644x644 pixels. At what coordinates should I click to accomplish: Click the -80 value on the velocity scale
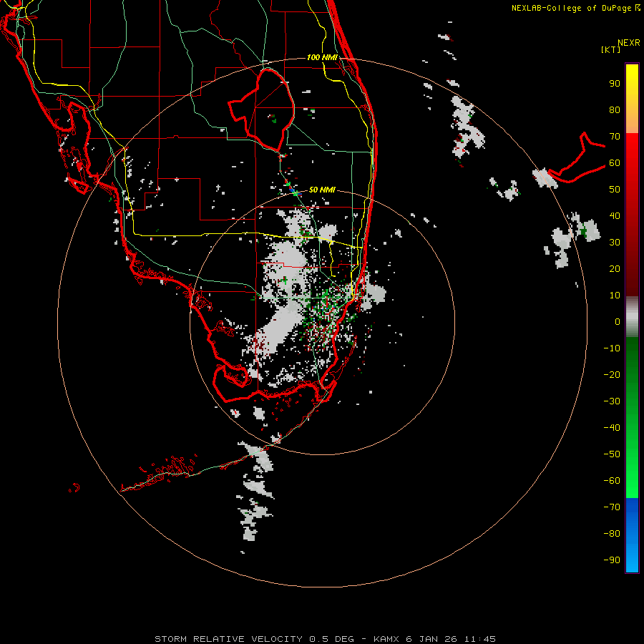(x=612, y=534)
